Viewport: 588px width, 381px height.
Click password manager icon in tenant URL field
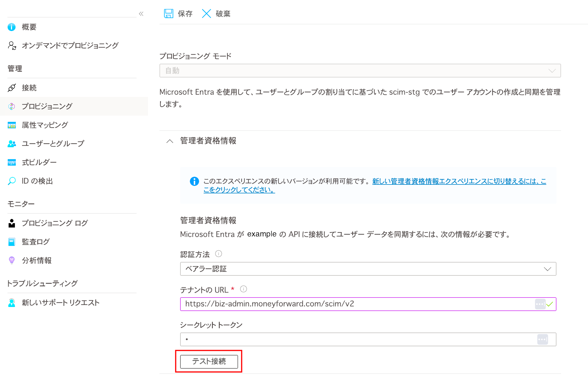[x=540, y=304]
